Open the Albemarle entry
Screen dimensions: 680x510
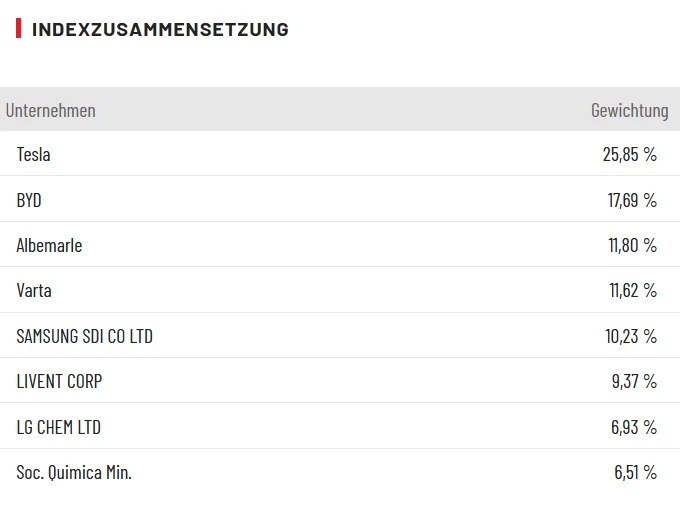click(49, 245)
